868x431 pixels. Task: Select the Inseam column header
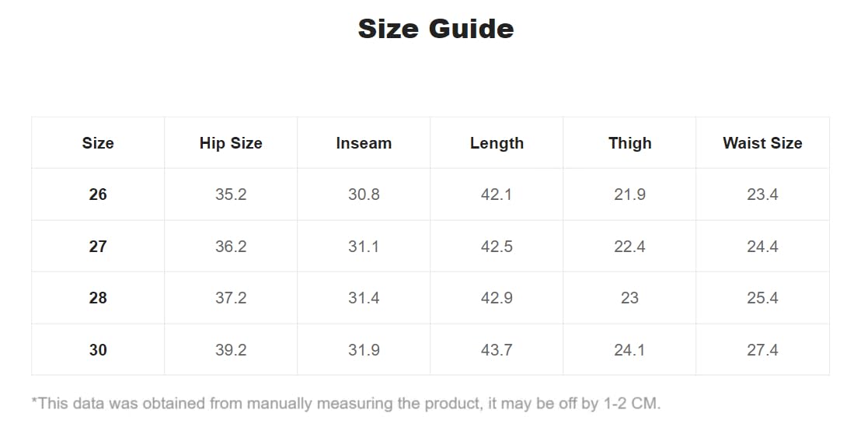coord(364,143)
